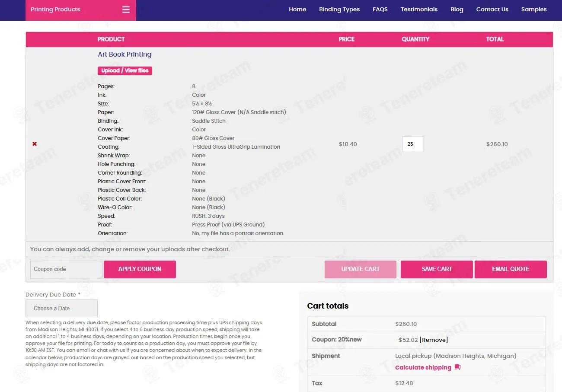Screen dimensions: 562x392
Task: Click the QUANTITY column header
Action: [415, 39]
